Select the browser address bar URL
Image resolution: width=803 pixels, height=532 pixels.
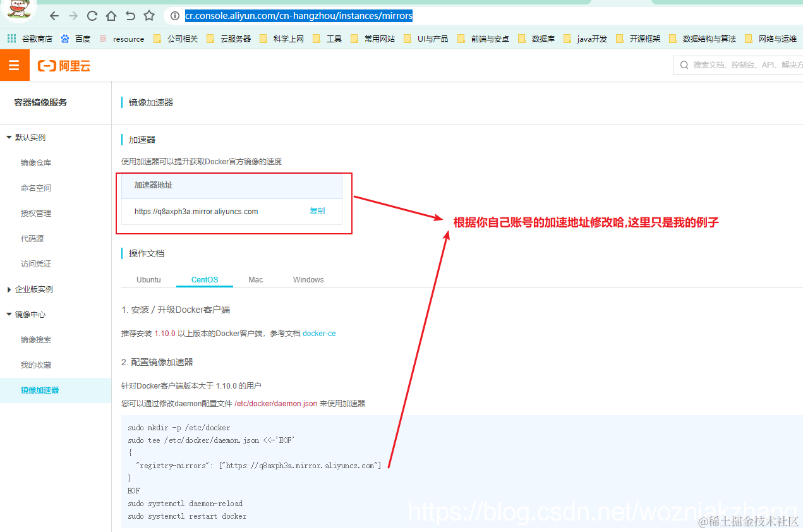298,16
